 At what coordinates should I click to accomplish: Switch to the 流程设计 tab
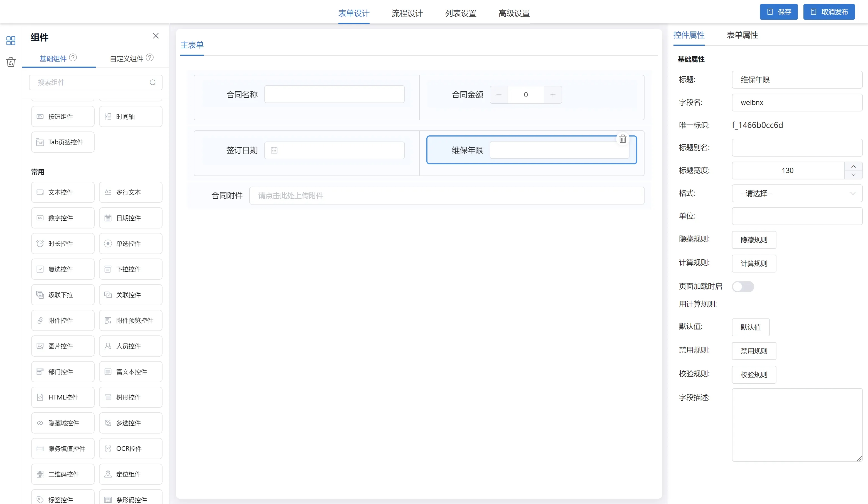[407, 13]
